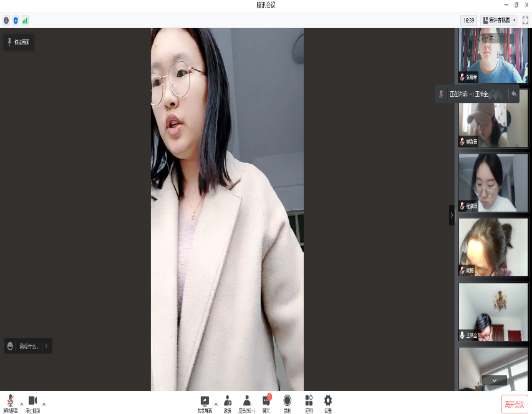Open video options arrow beside camera
Image resolution: width=532 pixels, height=414 pixels.
[44, 403]
